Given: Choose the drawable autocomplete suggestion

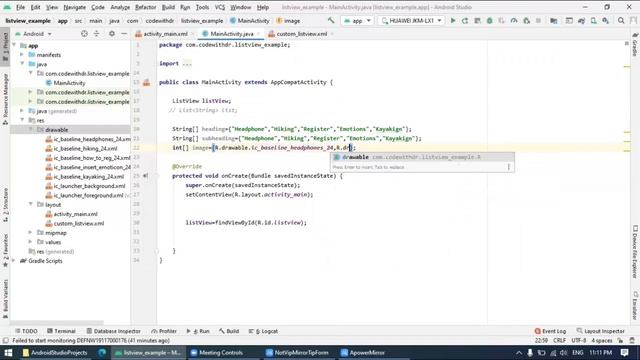Looking at the screenshot, I should tap(422, 157).
